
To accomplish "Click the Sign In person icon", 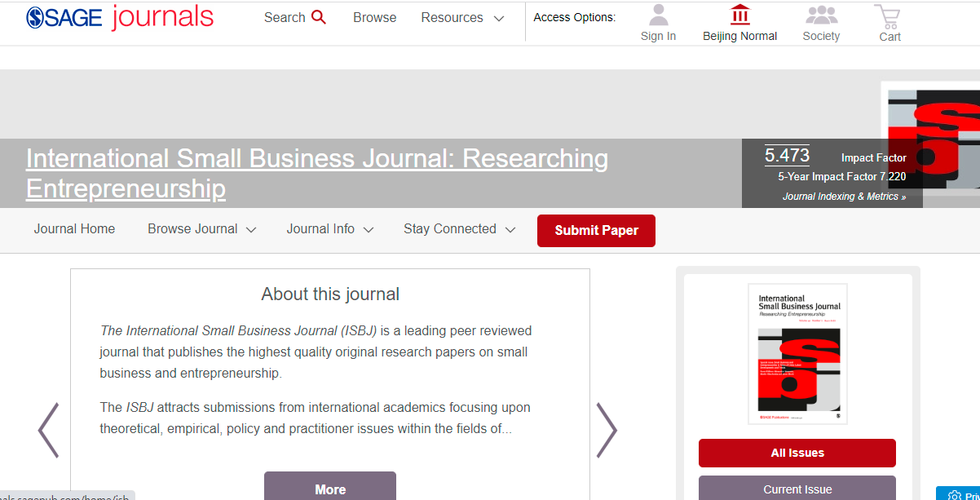I will 658,15.
